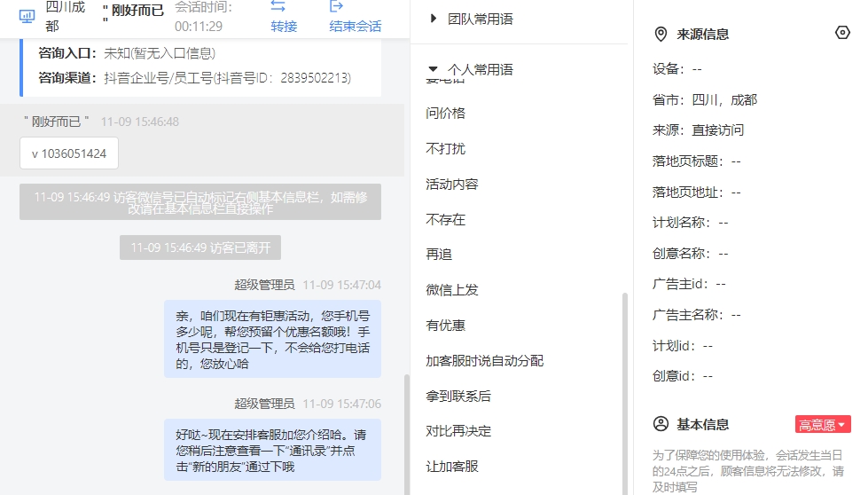Select the 问价格 quick phrase
The image size is (868, 495).
[446, 113]
